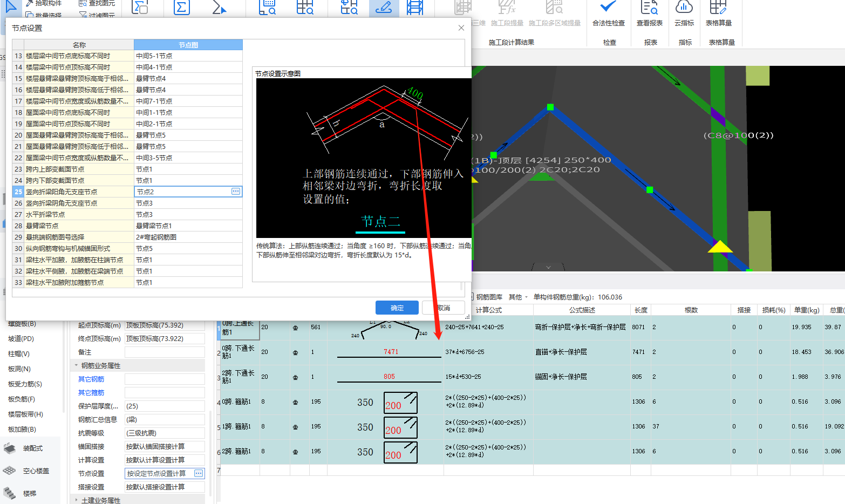The image size is (845, 504).
Task: Click the 名称 column header
Action: pyautogui.click(x=79, y=45)
